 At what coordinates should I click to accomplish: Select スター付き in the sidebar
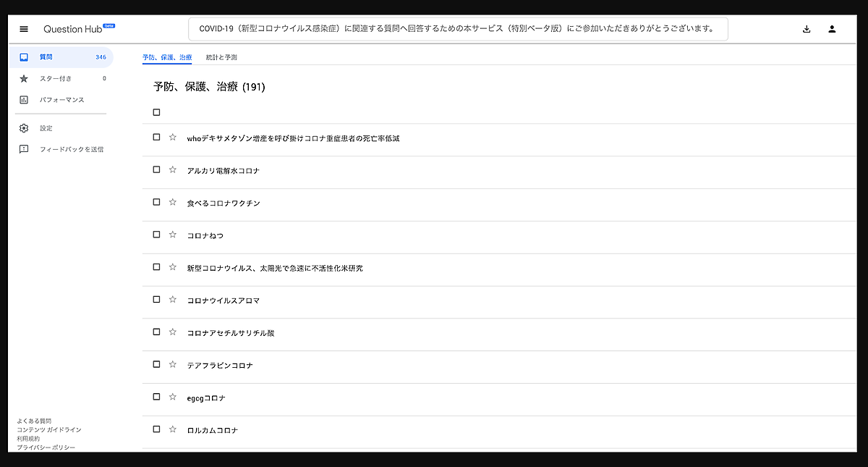click(61, 78)
